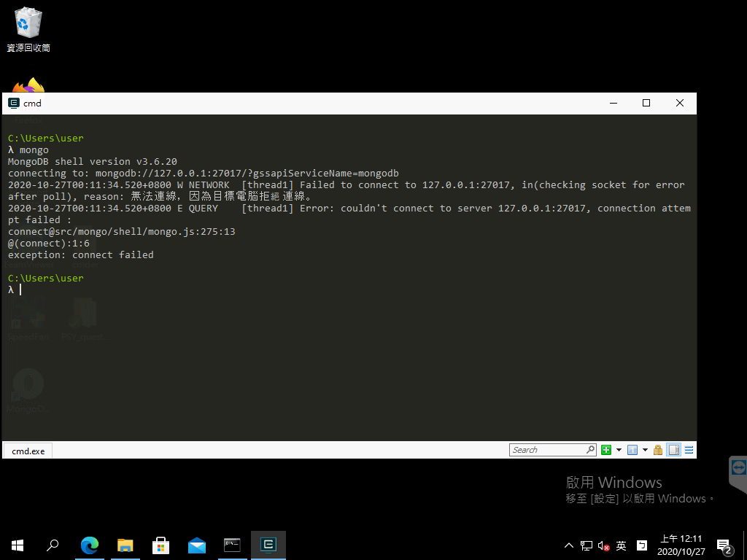Click the 'λ mongo' command line
The height and width of the screenshot is (560, 747).
tap(28, 150)
